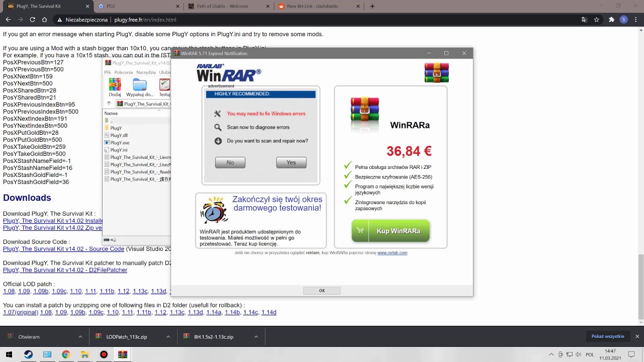Show hidden system tray icons
Screen dimensions: 644x362
pyautogui.click(x=552, y=354)
